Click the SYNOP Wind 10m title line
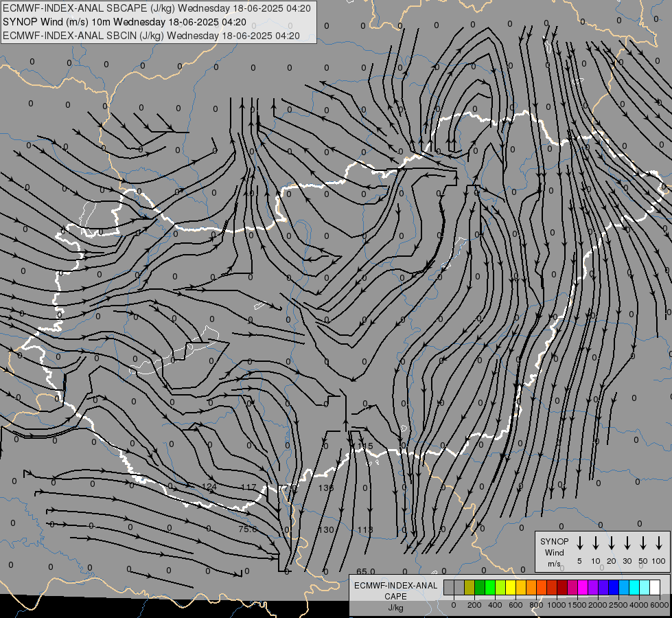The width and height of the screenshot is (672, 618). [x=124, y=22]
